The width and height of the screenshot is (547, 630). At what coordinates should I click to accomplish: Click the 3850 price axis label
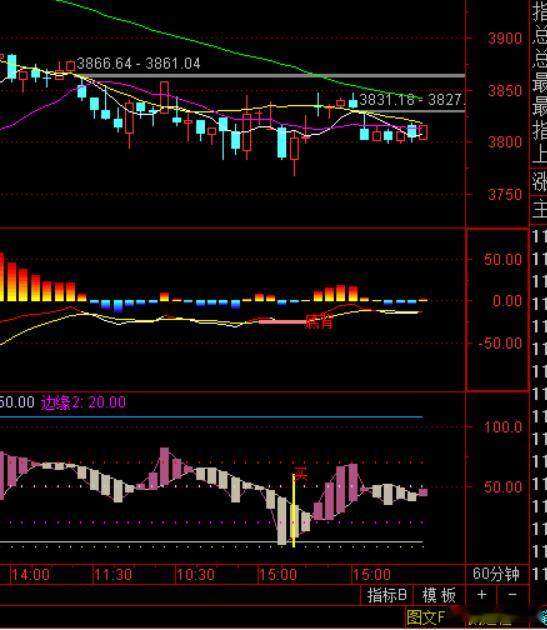coord(505,91)
